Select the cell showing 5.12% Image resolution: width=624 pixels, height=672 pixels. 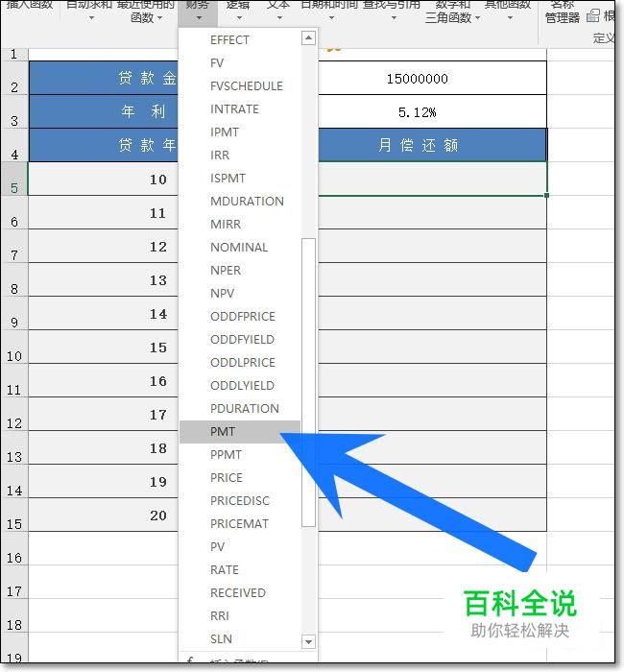coord(432,112)
